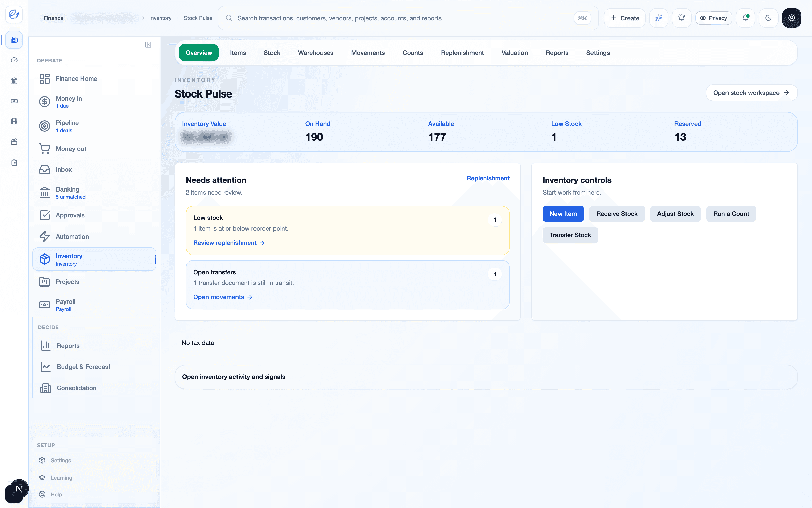Screen dimensions: 812x508
Task: Click the N badge at bottom left
Action: [19, 489]
